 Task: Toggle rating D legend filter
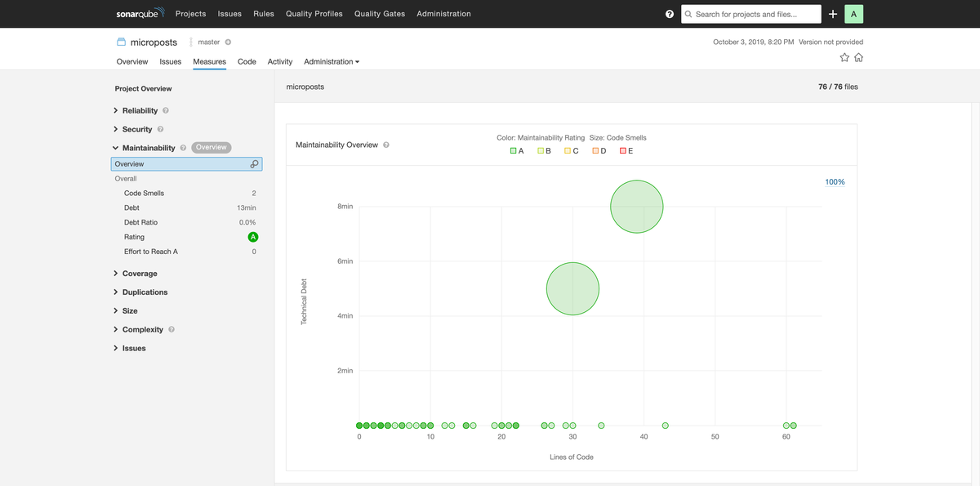pyautogui.click(x=599, y=151)
